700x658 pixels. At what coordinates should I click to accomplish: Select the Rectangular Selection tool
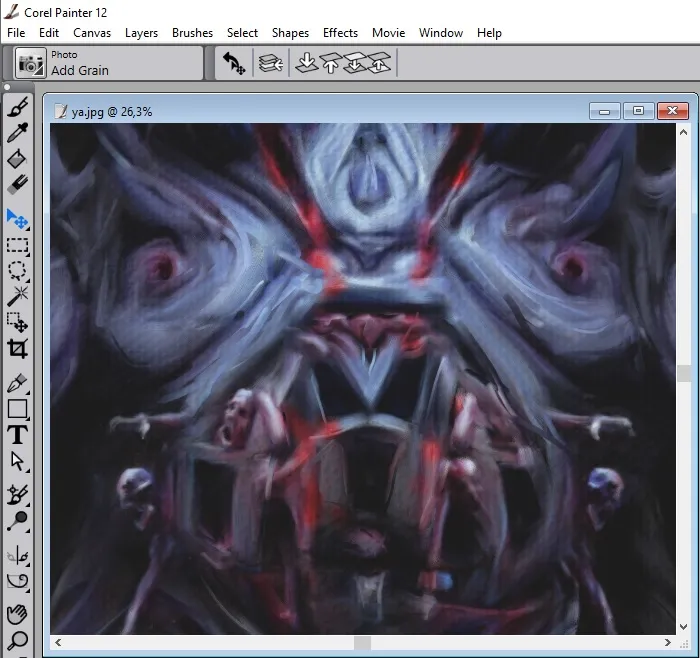pos(17,245)
